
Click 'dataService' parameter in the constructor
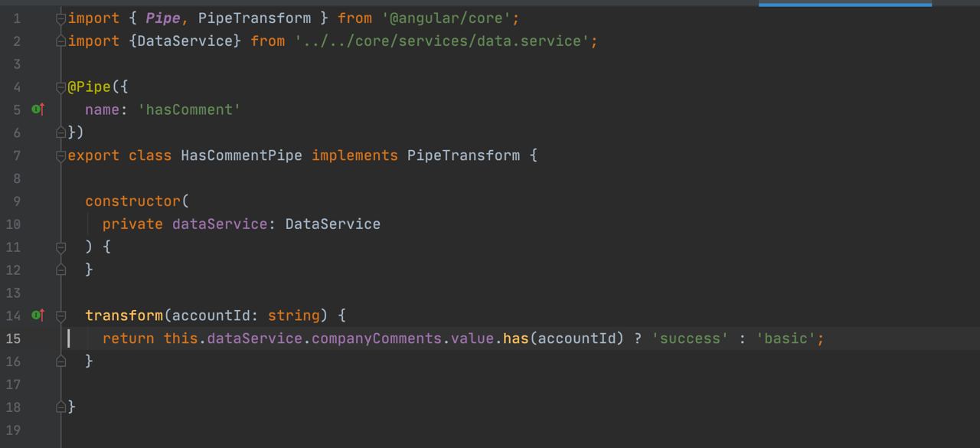tap(220, 224)
